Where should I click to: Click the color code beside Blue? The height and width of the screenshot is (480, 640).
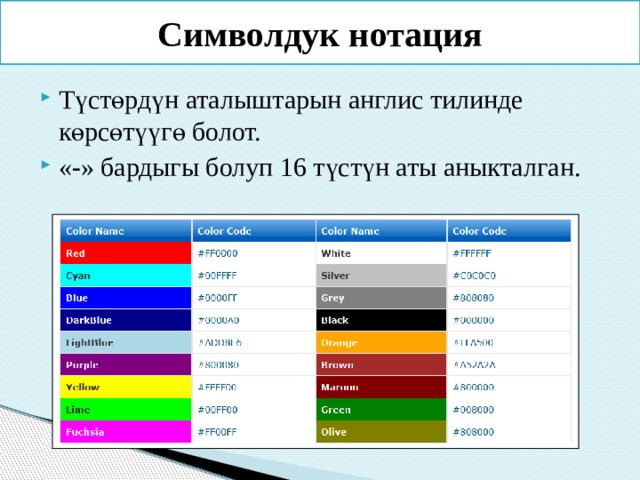217,298
